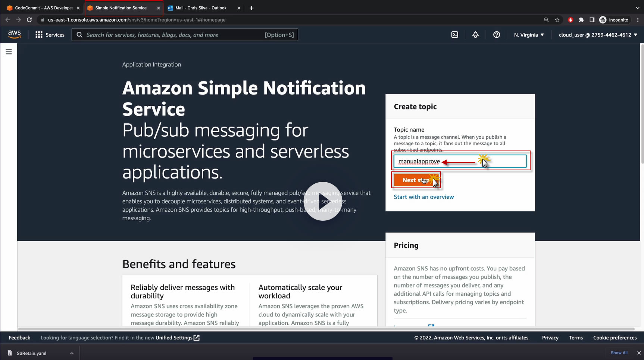
Task: Click the vertical page scrollbar
Action: pos(642,105)
